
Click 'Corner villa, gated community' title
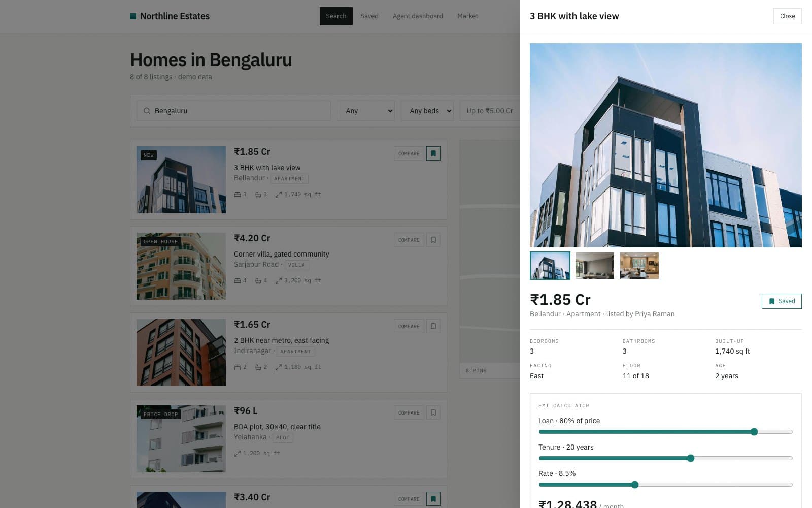[281, 254]
